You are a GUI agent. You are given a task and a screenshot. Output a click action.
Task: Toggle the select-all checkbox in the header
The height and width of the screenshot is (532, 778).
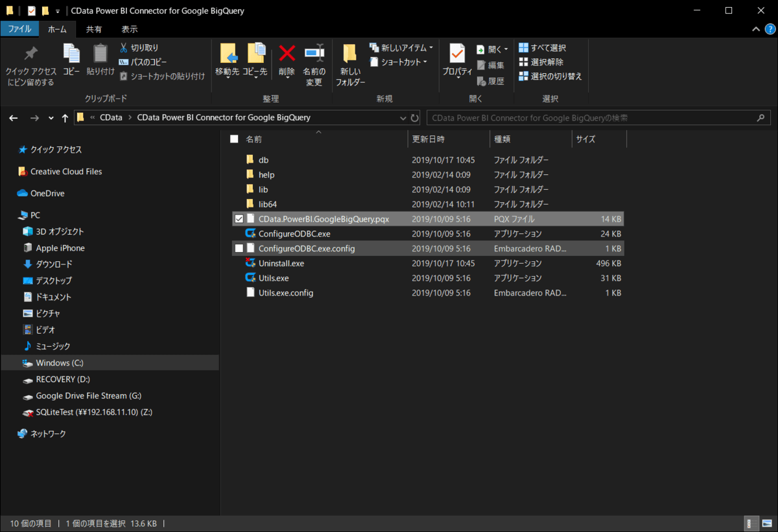pos(234,139)
